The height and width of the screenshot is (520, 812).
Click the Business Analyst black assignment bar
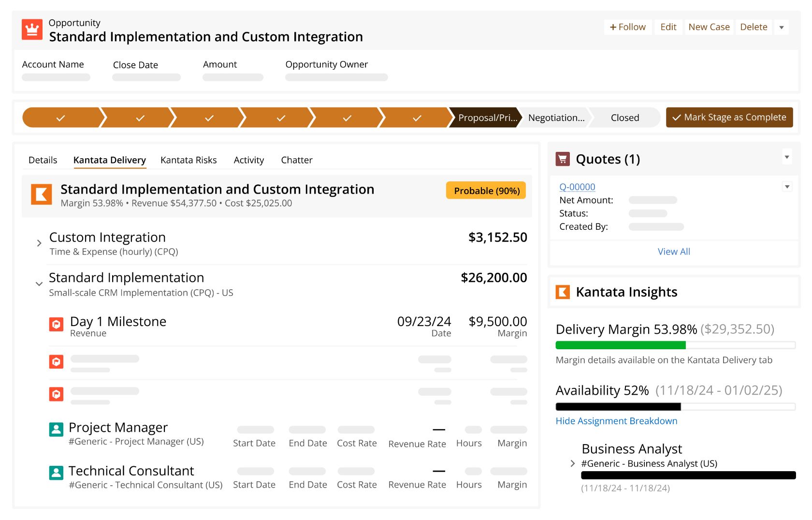click(x=688, y=475)
